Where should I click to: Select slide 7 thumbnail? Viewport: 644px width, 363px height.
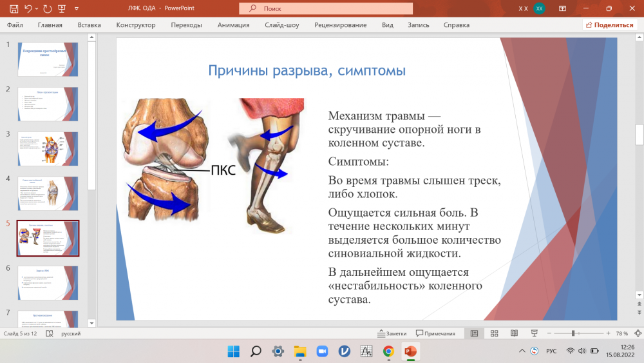(48, 319)
